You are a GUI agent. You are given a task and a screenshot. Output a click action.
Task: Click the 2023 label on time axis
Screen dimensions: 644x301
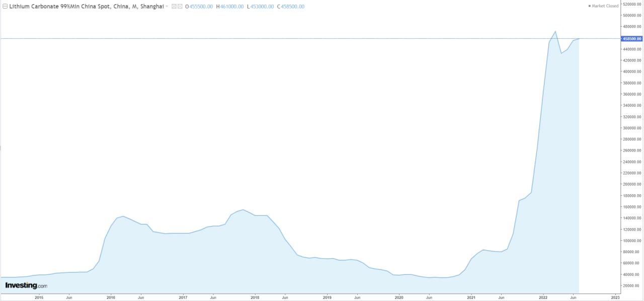(x=615, y=297)
